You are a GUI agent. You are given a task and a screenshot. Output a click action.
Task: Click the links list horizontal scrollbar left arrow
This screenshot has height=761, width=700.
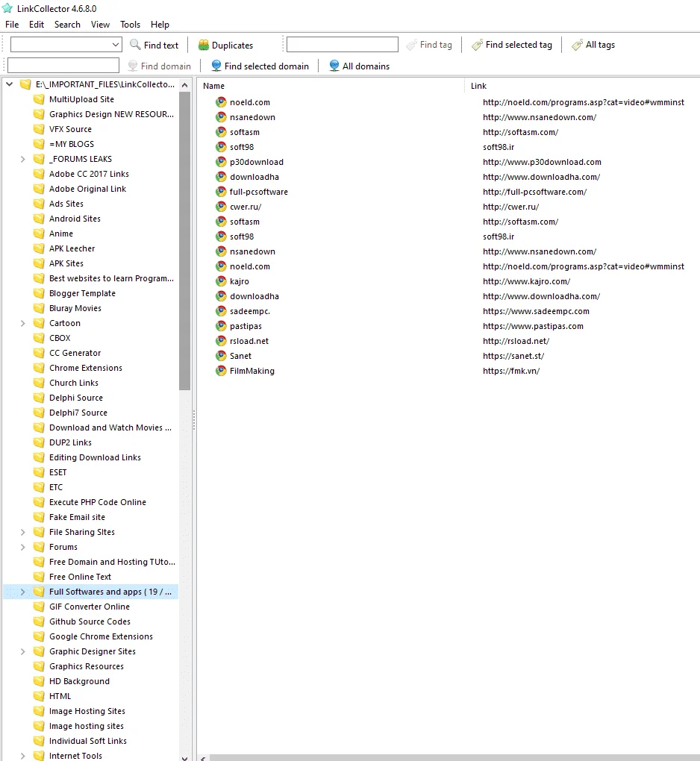pos(204,758)
